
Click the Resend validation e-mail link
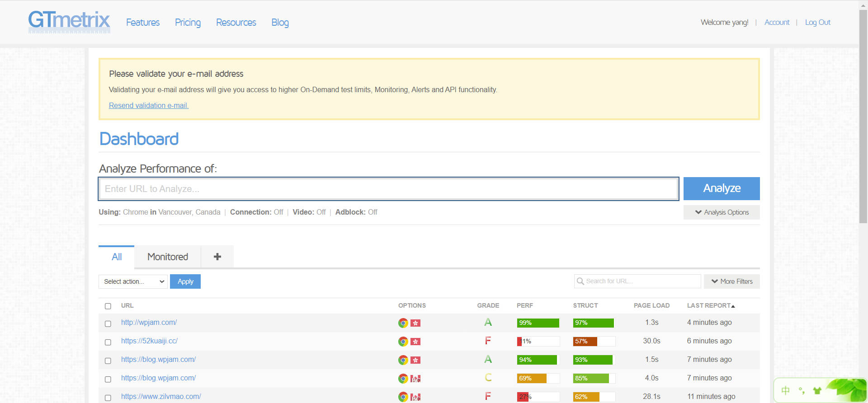149,105
